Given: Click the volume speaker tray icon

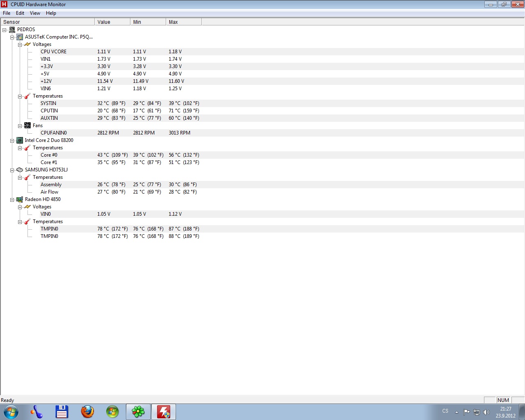Looking at the screenshot, I should pyautogui.click(x=486, y=412).
